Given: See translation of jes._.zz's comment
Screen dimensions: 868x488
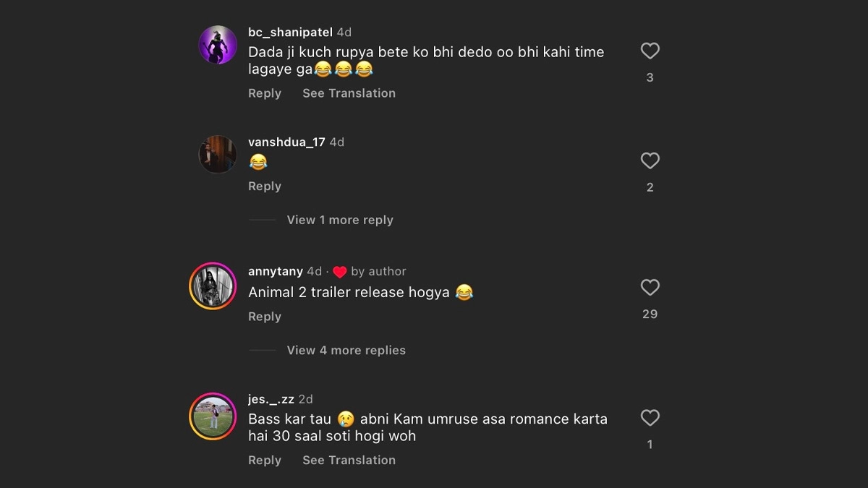Looking at the screenshot, I should pos(349,460).
